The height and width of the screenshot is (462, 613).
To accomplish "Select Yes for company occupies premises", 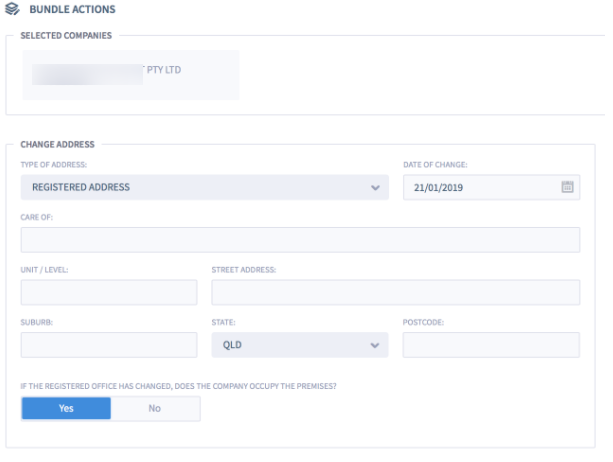I will (66, 408).
